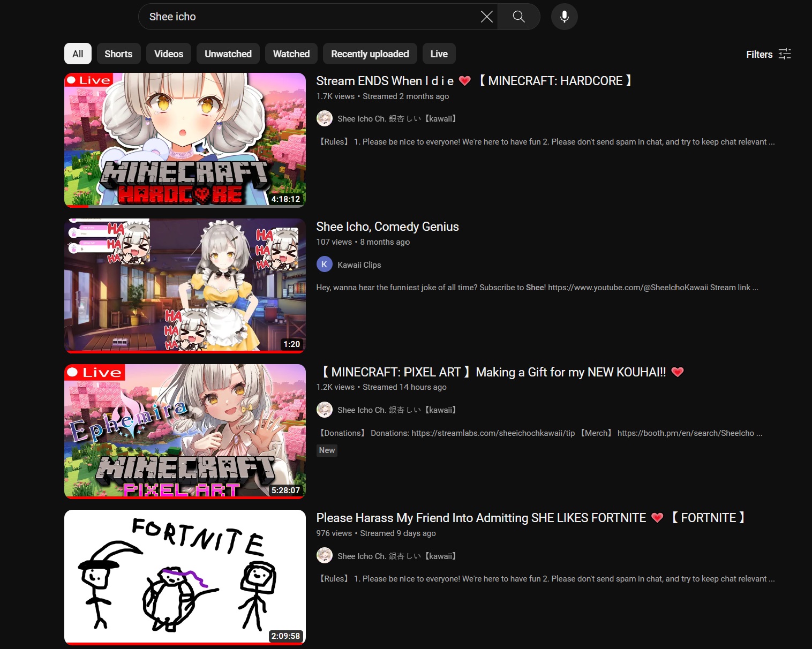
Task: Select the Shorts filter chip
Action: pyautogui.click(x=118, y=54)
